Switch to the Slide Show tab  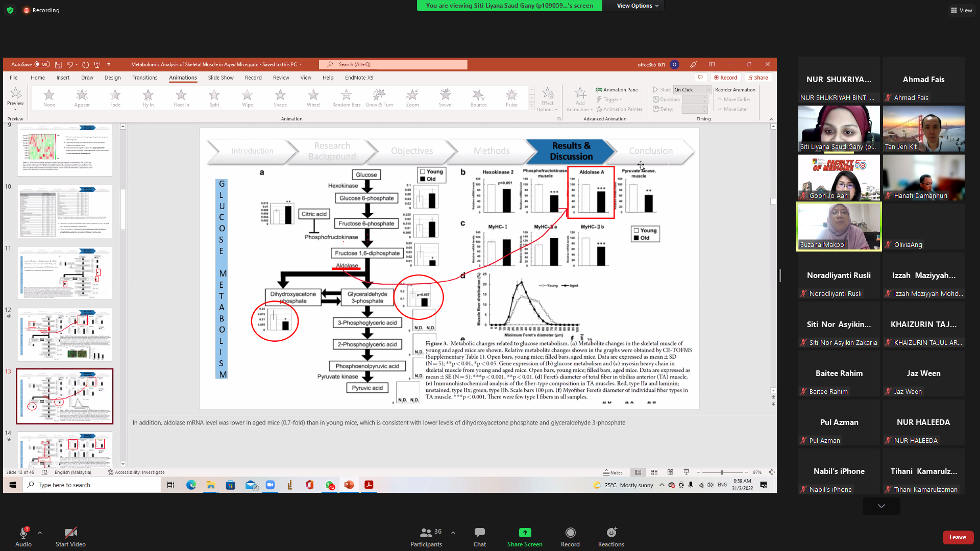click(x=220, y=78)
